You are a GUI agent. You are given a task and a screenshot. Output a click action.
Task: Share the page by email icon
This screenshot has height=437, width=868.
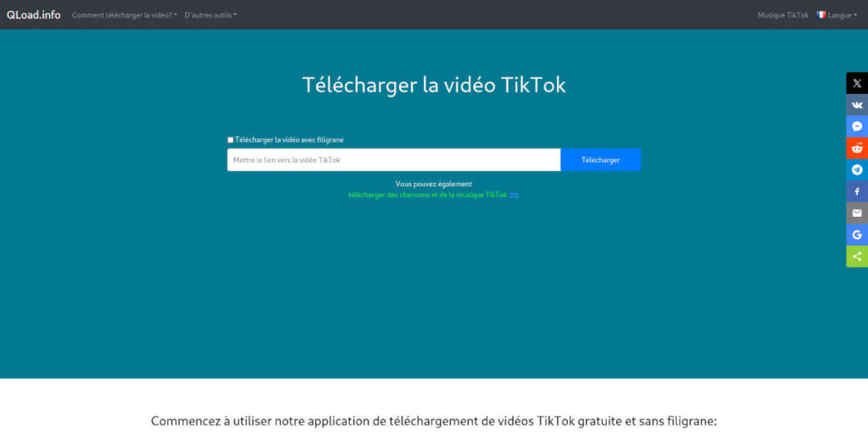click(857, 213)
